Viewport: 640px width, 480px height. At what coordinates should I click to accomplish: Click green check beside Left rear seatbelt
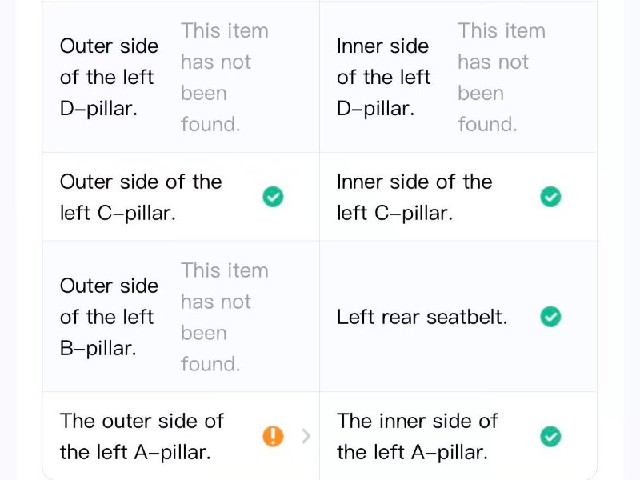click(551, 317)
